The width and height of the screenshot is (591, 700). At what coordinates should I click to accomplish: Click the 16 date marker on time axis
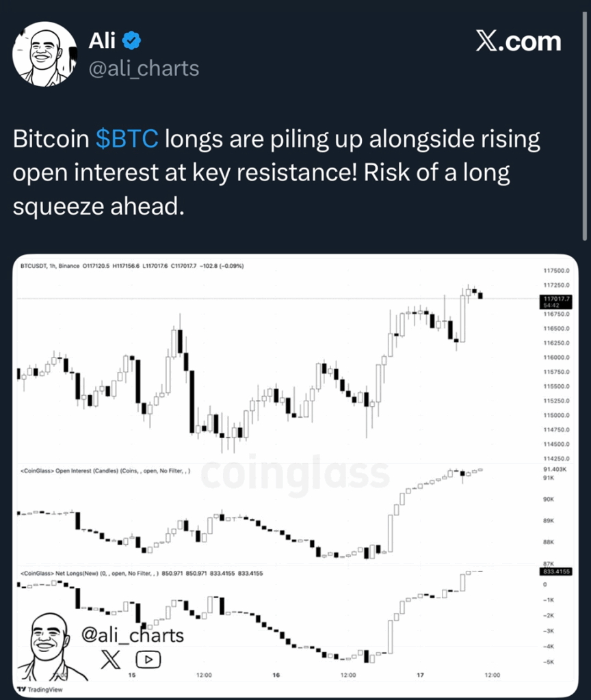(x=276, y=675)
